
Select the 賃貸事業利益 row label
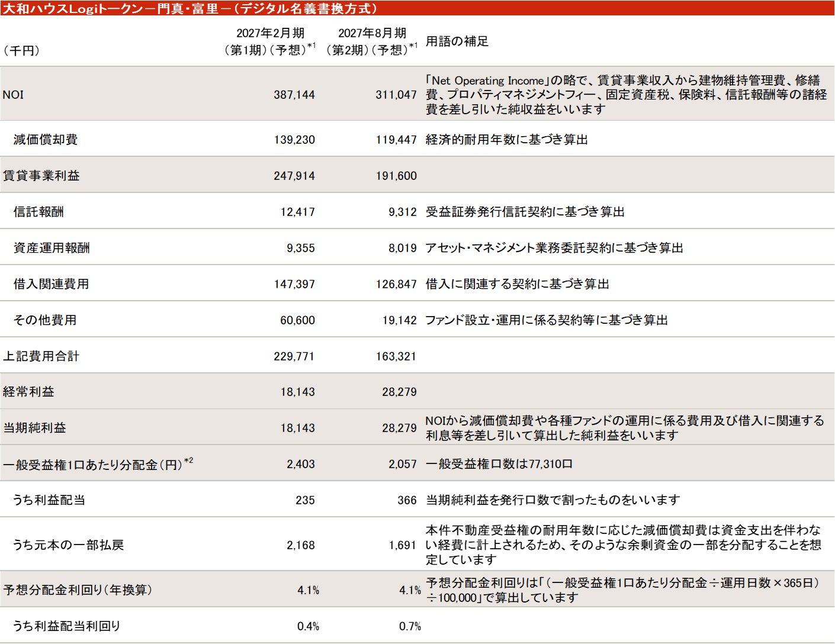click(41, 176)
